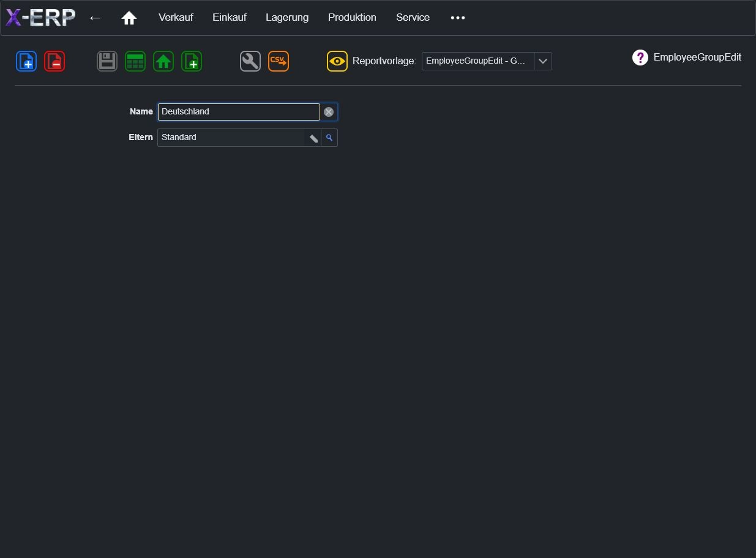
Task: Click the X-ERP logo
Action: coord(40,18)
